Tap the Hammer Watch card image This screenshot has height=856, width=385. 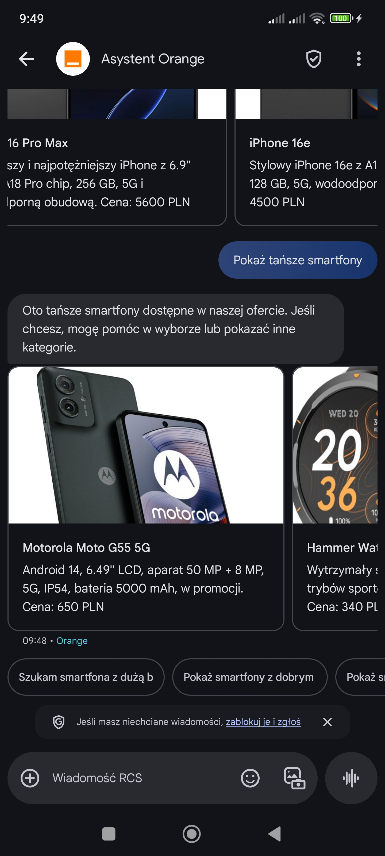tap(335, 445)
